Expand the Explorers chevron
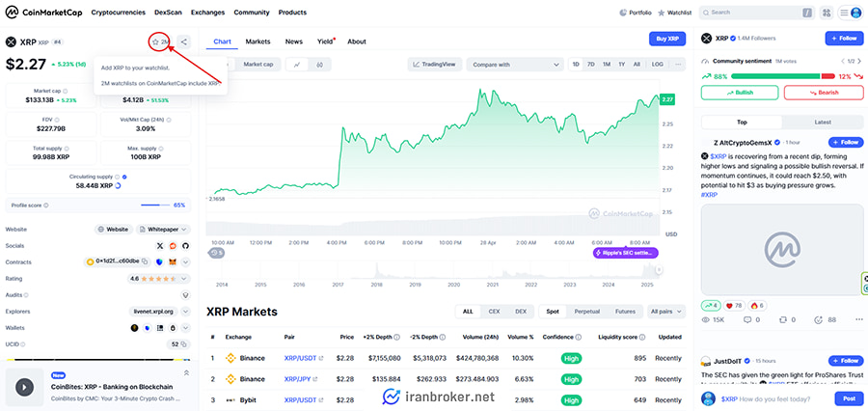The width and height of the screenshot is (868, 411). [185, 312]
